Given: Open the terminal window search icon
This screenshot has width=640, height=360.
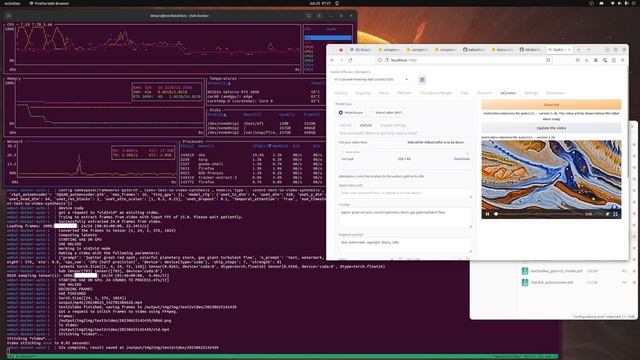Looking at the screenshot, I should 309,16.
